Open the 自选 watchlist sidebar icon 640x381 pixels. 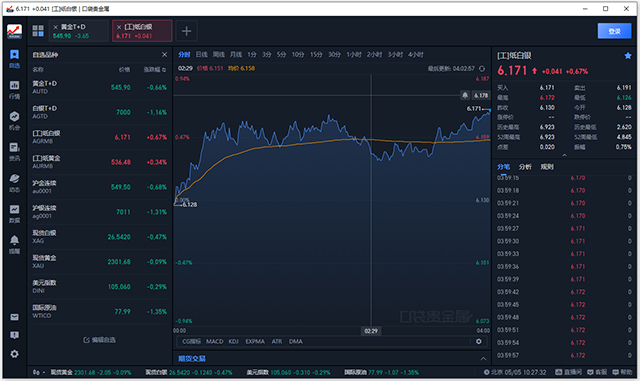[x=14, y=58]
